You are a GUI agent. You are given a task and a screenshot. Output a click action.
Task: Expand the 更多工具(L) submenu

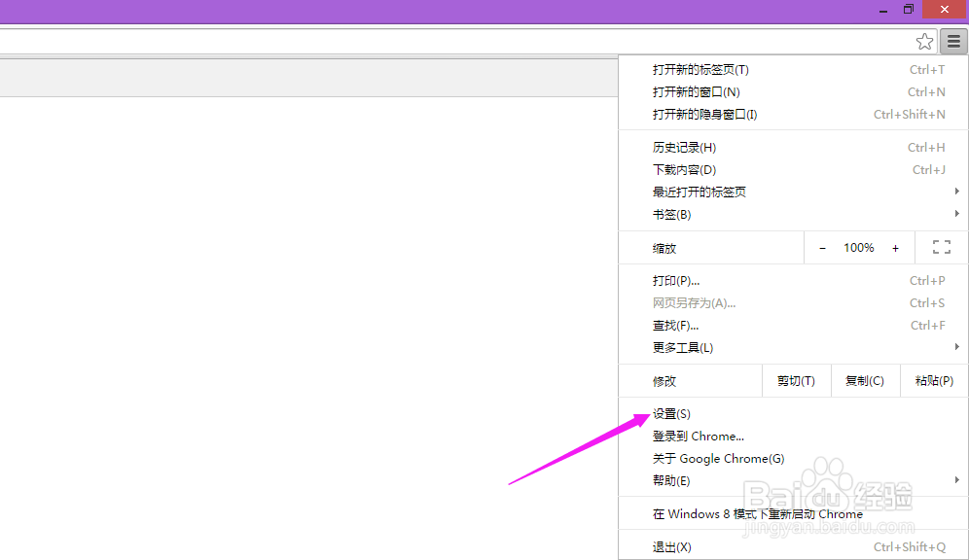(x=793, y=348)
